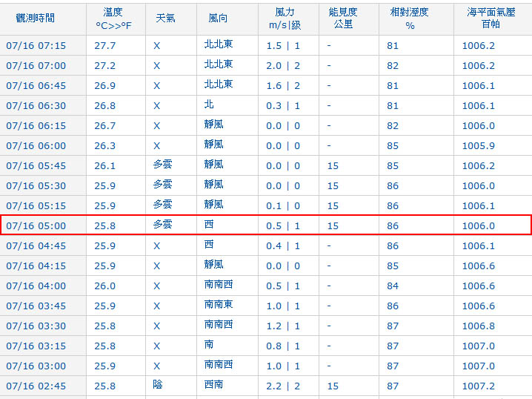The image size is (532, 399).
Task: Click the 相對溼度 % column header
Action: tap(409, 19)
